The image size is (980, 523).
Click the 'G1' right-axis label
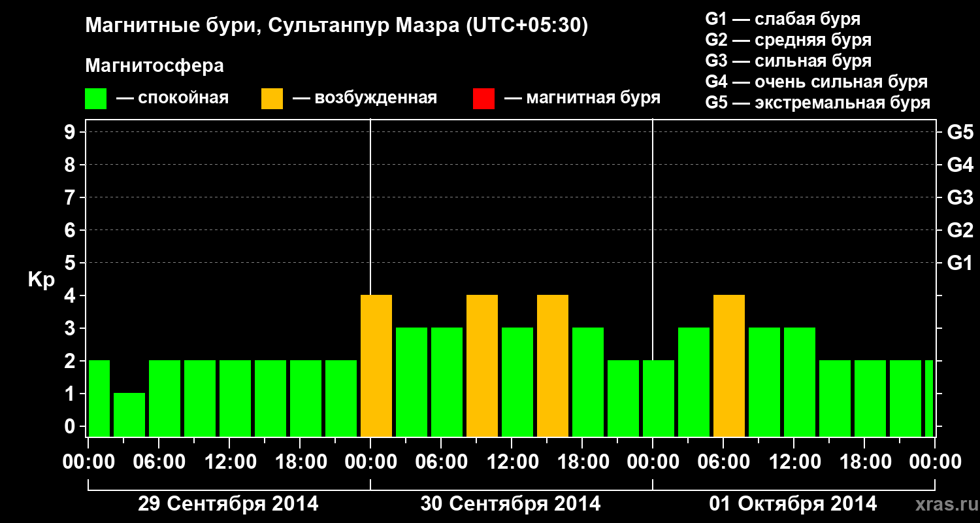960,263
